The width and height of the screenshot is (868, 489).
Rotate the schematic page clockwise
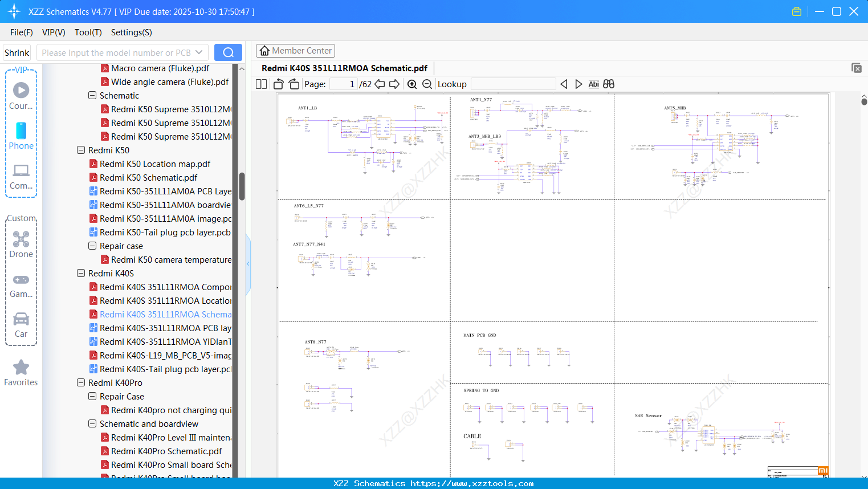pyautogui.click(x=294, y=84)
